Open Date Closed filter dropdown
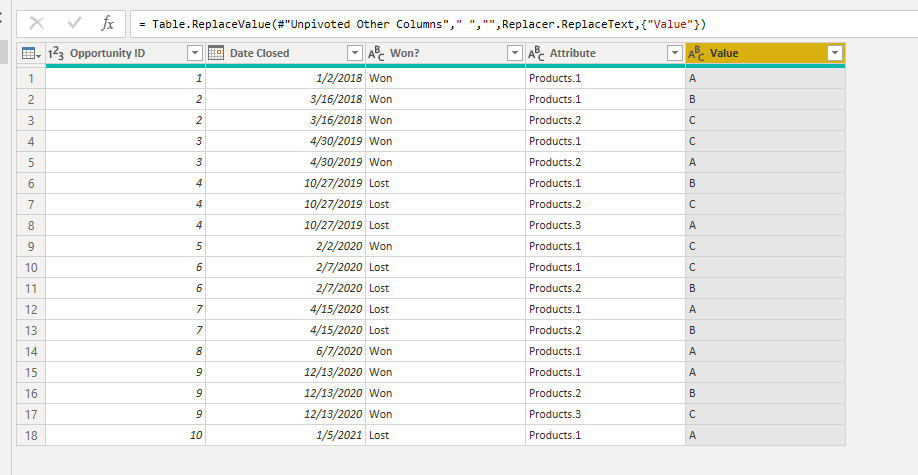The height and width of the screenshot is (475, 918). click(x=355, y=53)
